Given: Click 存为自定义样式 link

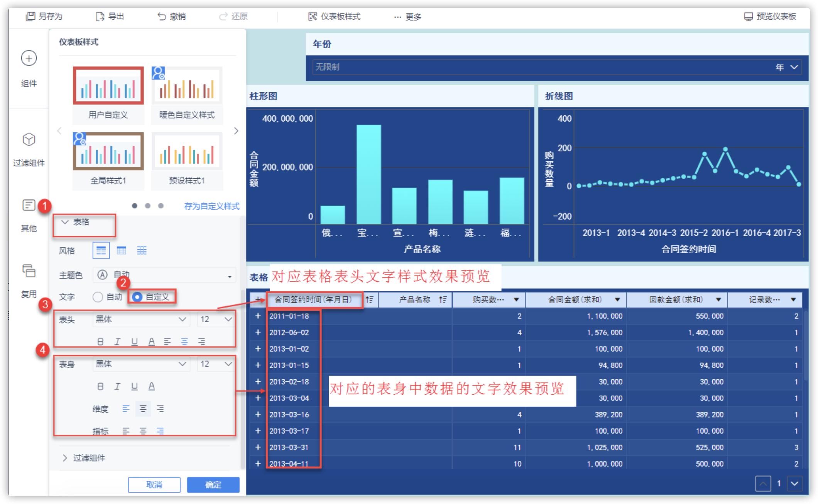Looking at the screenshot, I should point(212,206).
